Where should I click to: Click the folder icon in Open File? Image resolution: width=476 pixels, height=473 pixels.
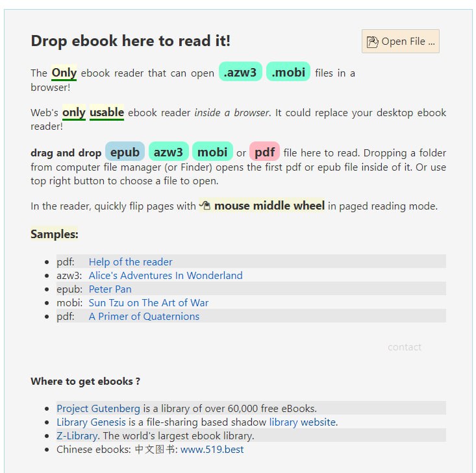tap(373, 42)
